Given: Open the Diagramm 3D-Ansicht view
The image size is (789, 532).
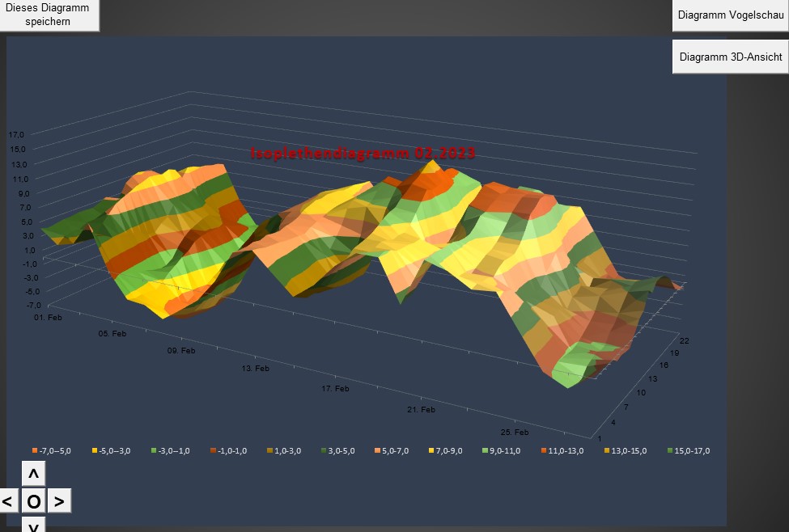Looking at the screenshot, I should [730, 57].
